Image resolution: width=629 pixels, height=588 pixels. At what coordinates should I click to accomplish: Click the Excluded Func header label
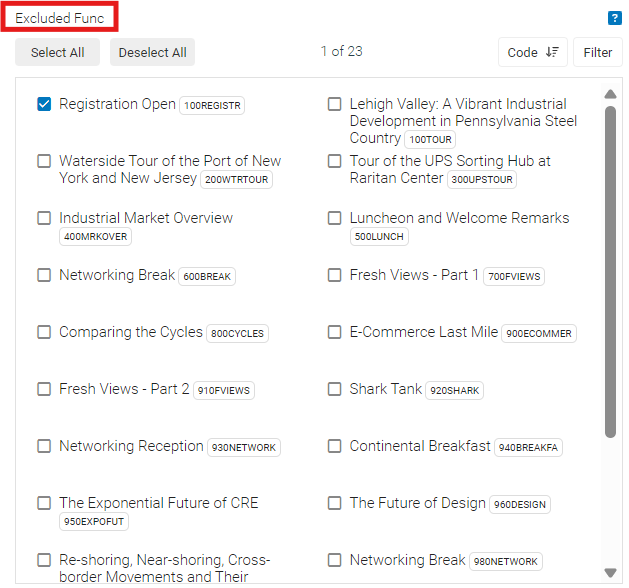tap(60, 18)
